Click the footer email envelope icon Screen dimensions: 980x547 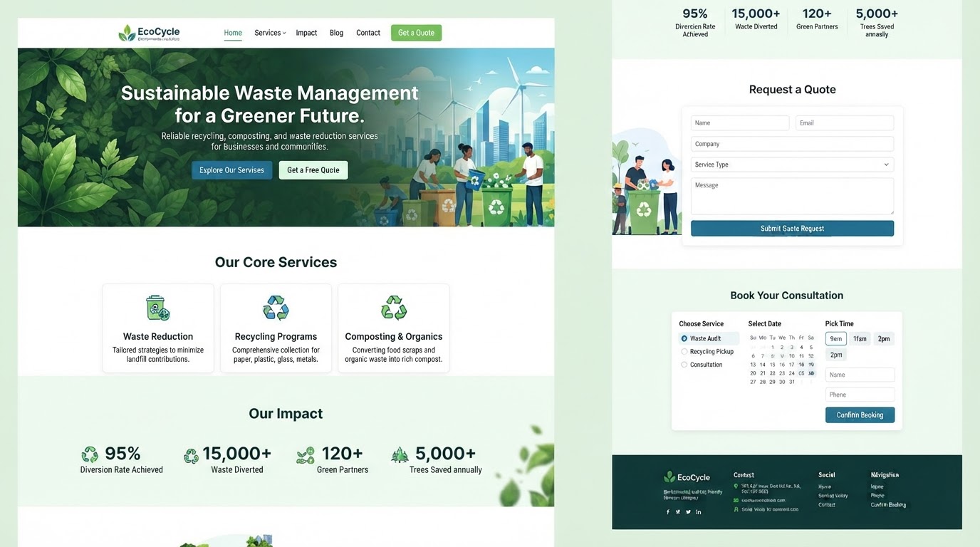pos(736,500)
